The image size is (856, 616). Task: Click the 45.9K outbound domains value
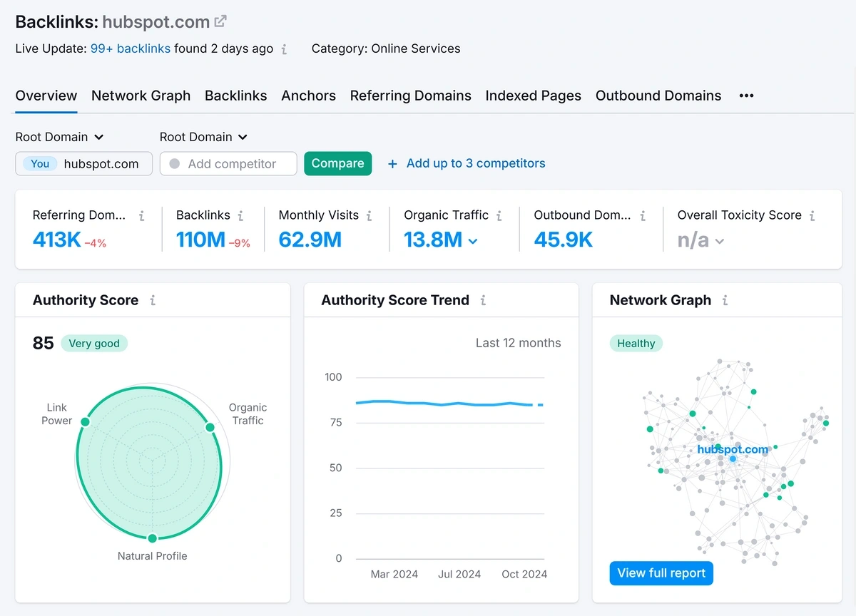pos(564,240)
